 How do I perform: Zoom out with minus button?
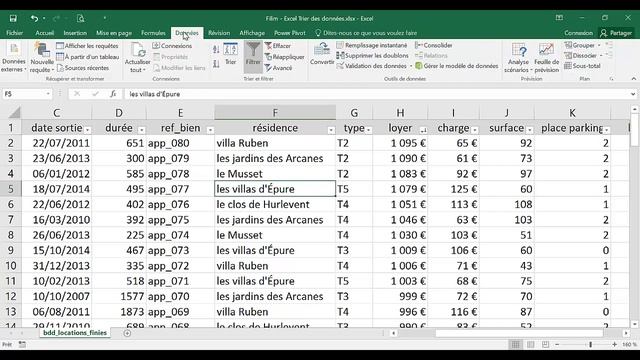click(557, 344)
